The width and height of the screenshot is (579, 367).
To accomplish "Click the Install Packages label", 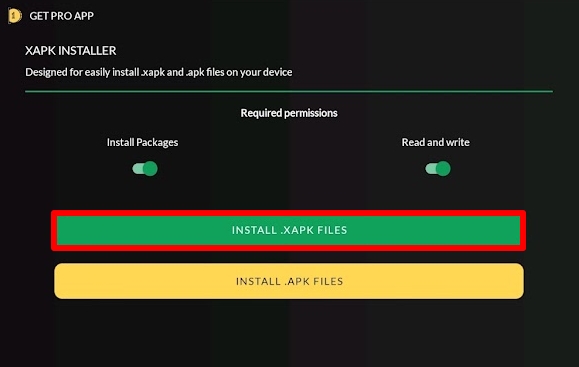I will click(143, 143).
